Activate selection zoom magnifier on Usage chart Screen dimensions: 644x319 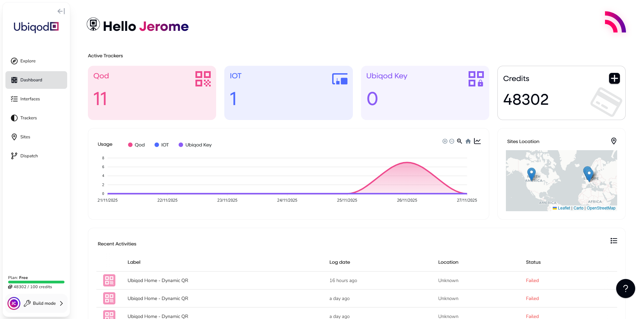pos(459,141)
